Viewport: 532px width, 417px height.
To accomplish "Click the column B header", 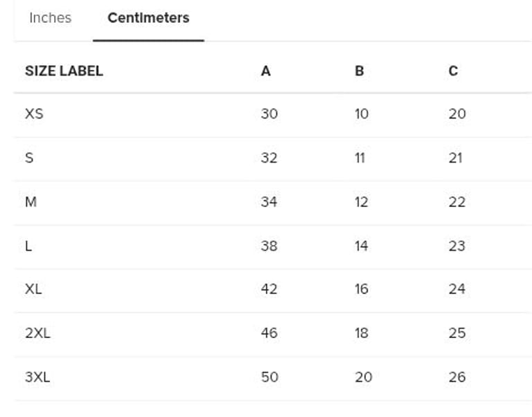I will [x=359, y=71].
